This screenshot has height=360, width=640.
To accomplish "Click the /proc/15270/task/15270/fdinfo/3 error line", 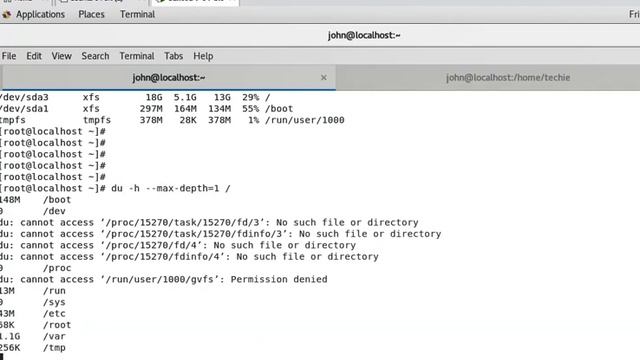I will click(220, 234).
